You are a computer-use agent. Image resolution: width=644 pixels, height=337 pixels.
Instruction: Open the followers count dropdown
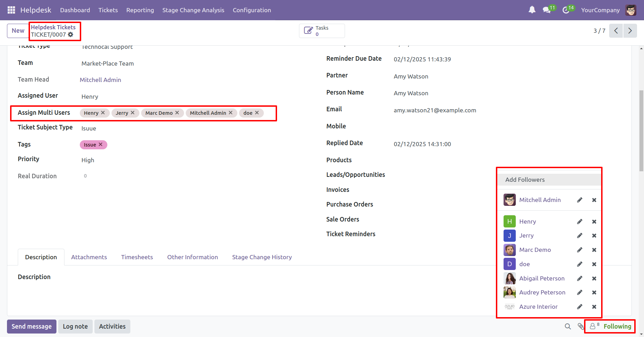[x=594, y=326]
